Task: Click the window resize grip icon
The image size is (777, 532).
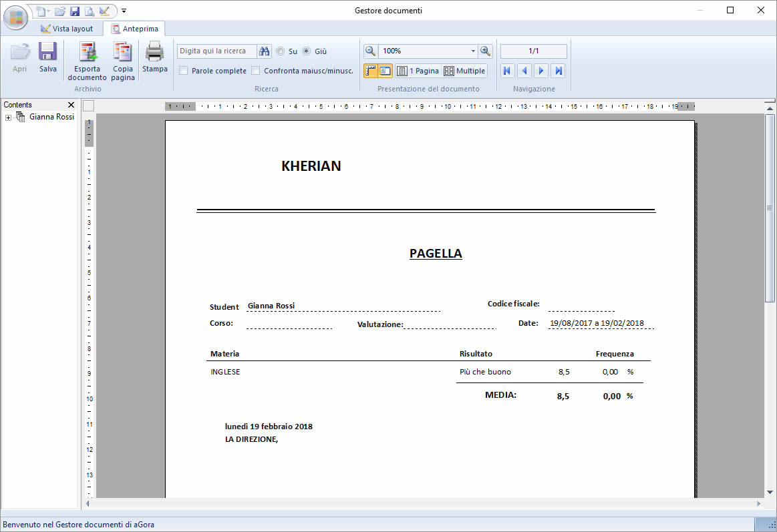Action: point(772,525)
